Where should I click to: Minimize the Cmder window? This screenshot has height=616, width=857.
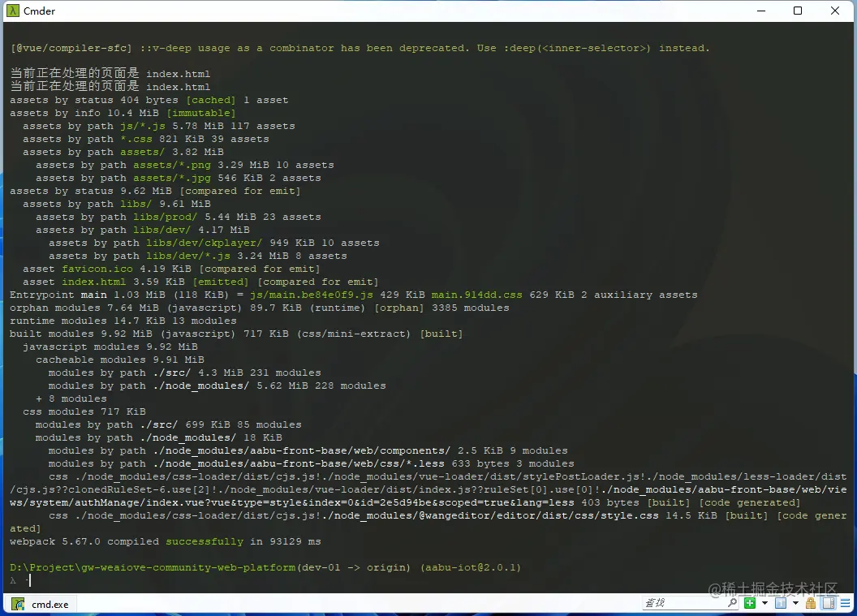coord(760,11)
